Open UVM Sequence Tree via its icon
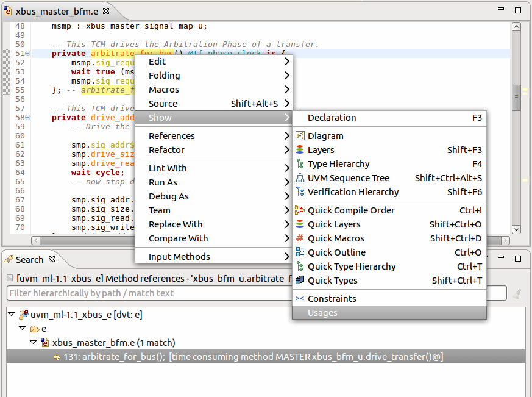This screenshot has height=397, width=532. (x=299, y=177)
